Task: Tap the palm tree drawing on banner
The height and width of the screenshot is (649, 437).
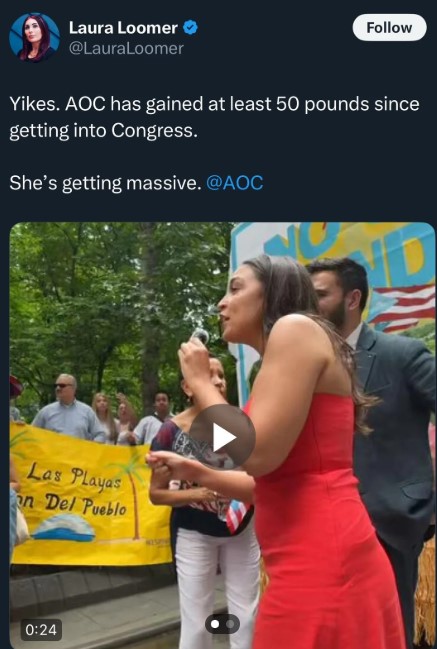Action: click(x=131, y=493)
